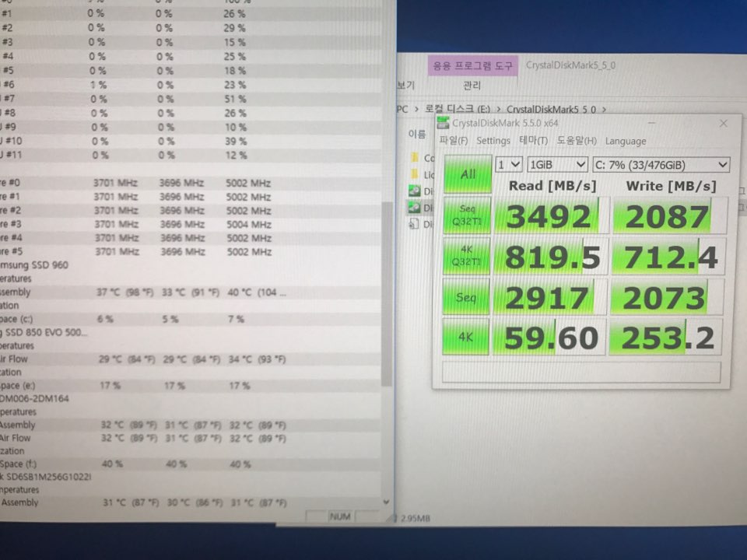Select the 응용 프로그램 도구 ribbon tab

click(x=472, y=65)
